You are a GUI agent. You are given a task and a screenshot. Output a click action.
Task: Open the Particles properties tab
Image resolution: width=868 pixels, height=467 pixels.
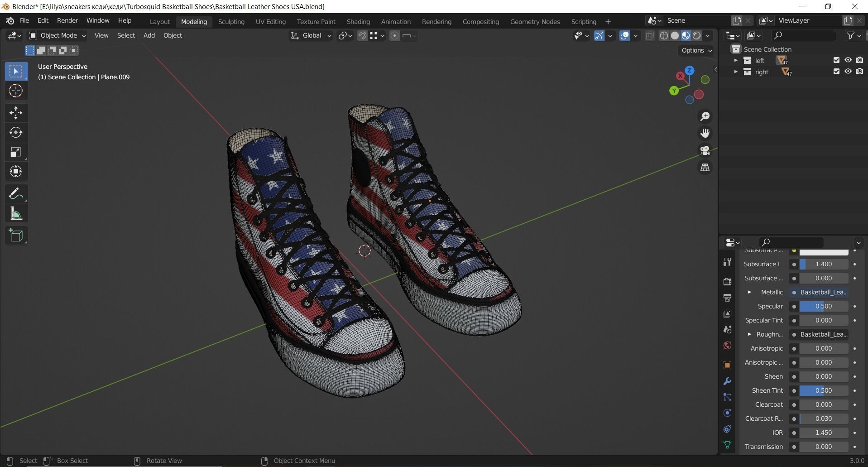727,397
